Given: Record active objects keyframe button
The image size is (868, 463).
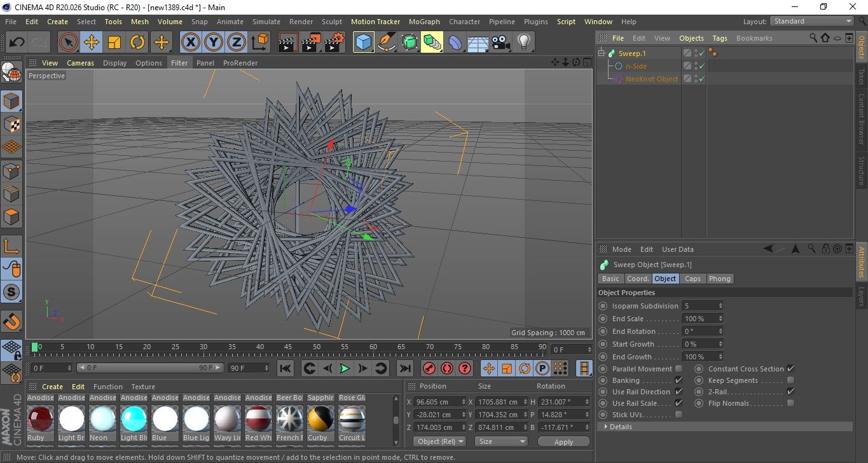Looking at the screenshot, I should (x=429, y=368).
